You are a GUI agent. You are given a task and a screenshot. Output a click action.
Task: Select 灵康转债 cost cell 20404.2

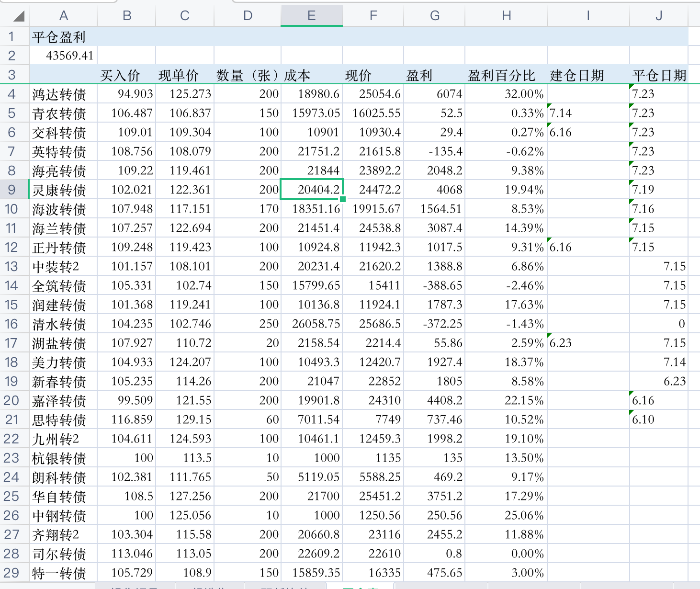click(x=312, y=190)
